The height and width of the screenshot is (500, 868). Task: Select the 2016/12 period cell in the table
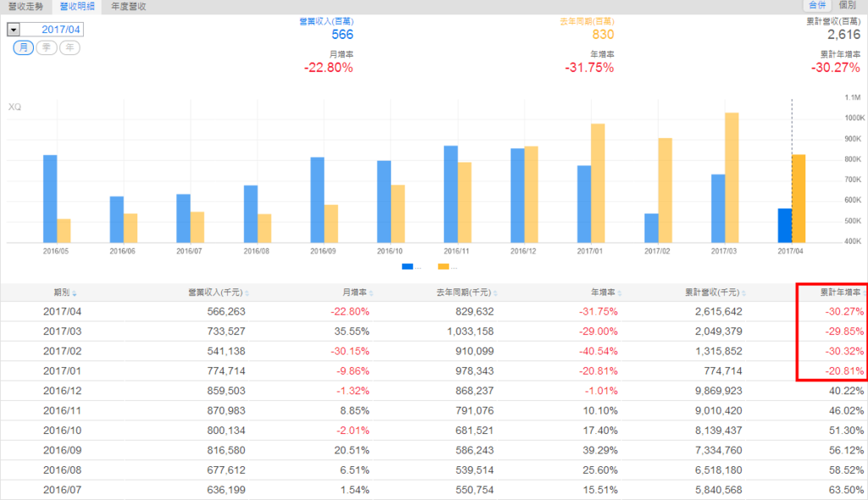coord(62,391)
